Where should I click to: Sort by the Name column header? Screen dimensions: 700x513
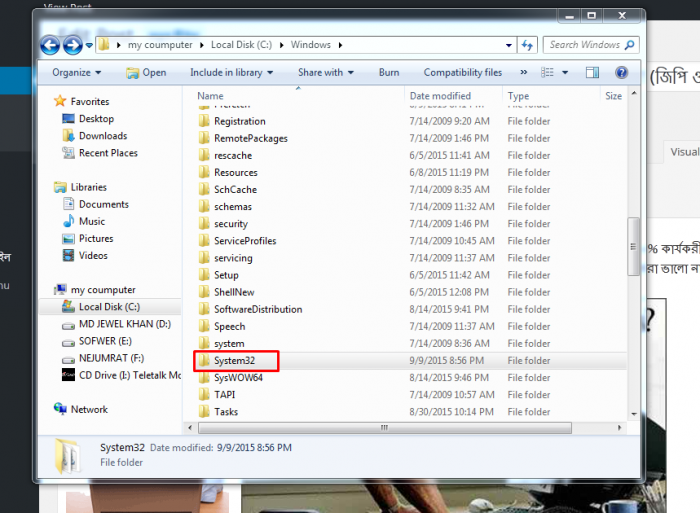(210, 96)
